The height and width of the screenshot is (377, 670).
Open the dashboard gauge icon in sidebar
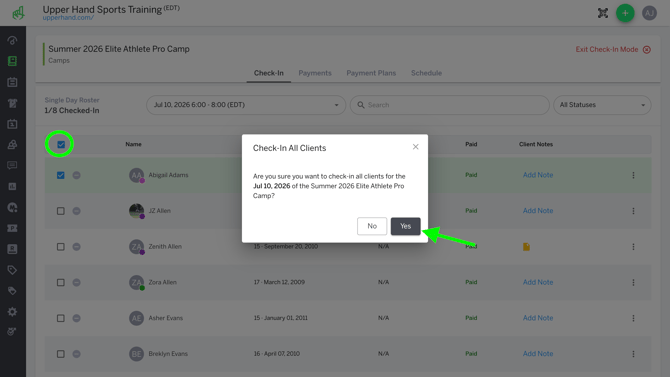click(x=12, y=41)
